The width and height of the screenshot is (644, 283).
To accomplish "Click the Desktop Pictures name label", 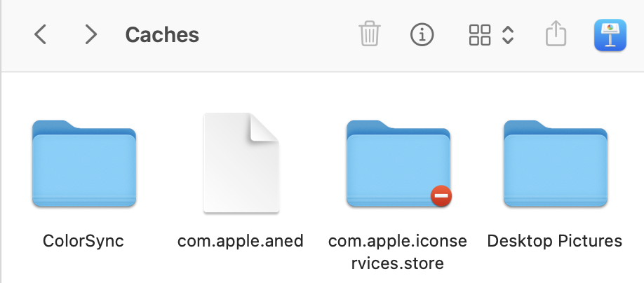I will [x=555, y=241].
